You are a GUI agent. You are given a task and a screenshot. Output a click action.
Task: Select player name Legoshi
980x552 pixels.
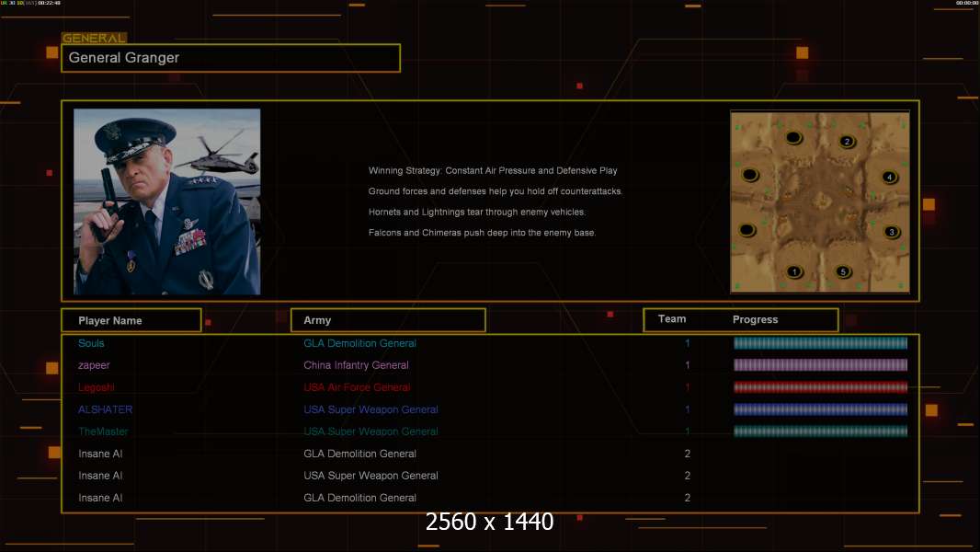[97, 387]
